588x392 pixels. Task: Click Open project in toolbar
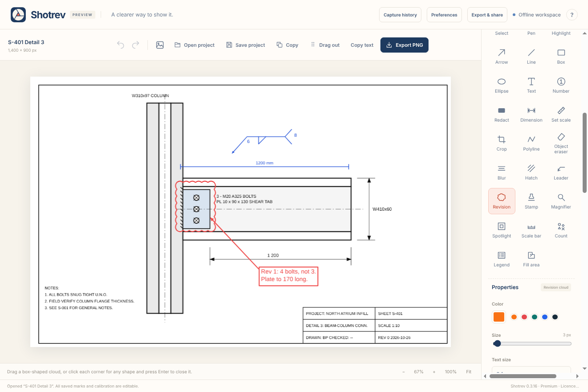pos(195,45)
